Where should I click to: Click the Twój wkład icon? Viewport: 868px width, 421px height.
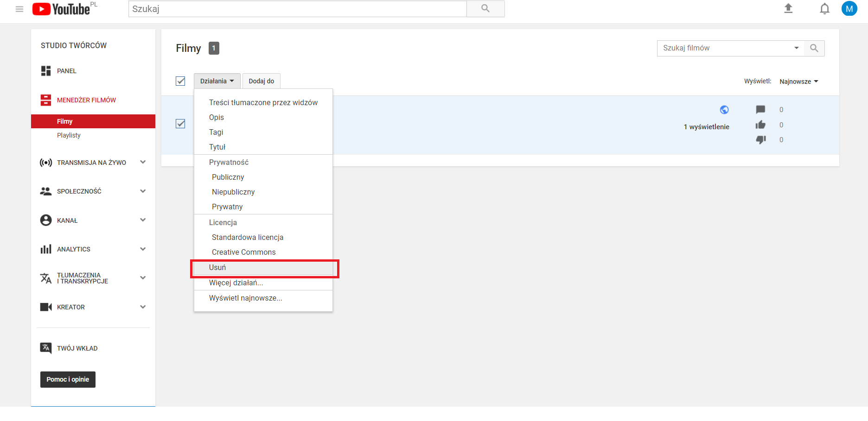tap(46, 348)
